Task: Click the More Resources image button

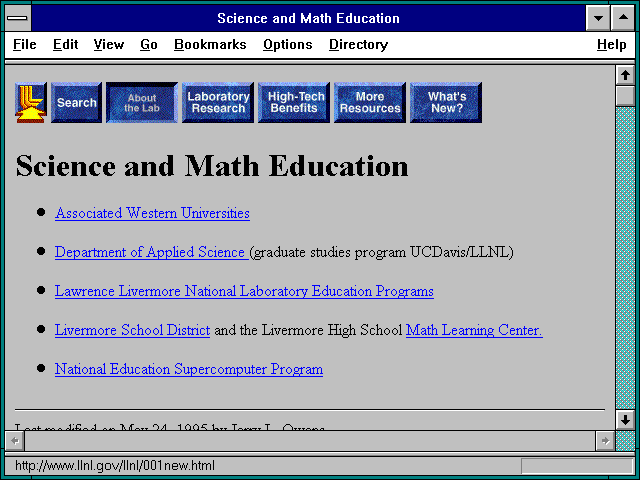Action: pyautogui.click(x=370, y=102)
